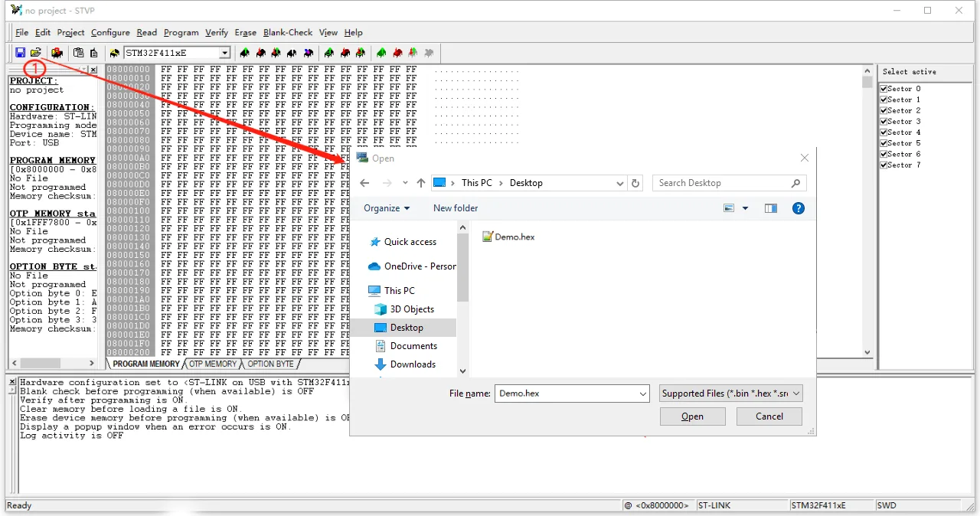Click the forward arrow in Open dialog
Viewport: 980px width, 516px height.
(x=387, y=183)
